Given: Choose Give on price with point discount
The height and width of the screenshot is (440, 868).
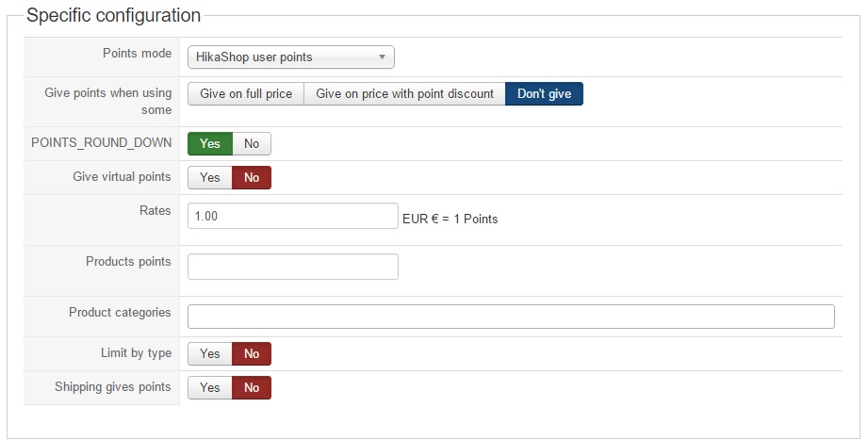Looking at the screenshot, I should coord(404,94).
